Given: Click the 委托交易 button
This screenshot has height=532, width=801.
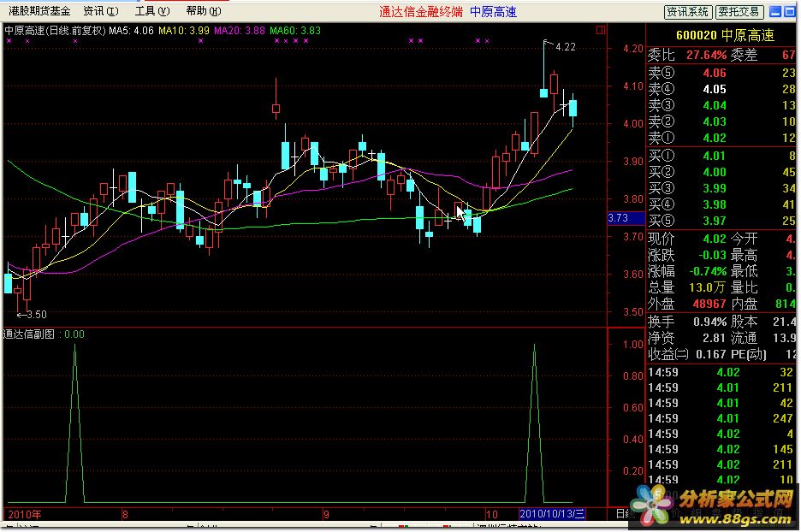Looking at the screenshot, I should (739, 12).
